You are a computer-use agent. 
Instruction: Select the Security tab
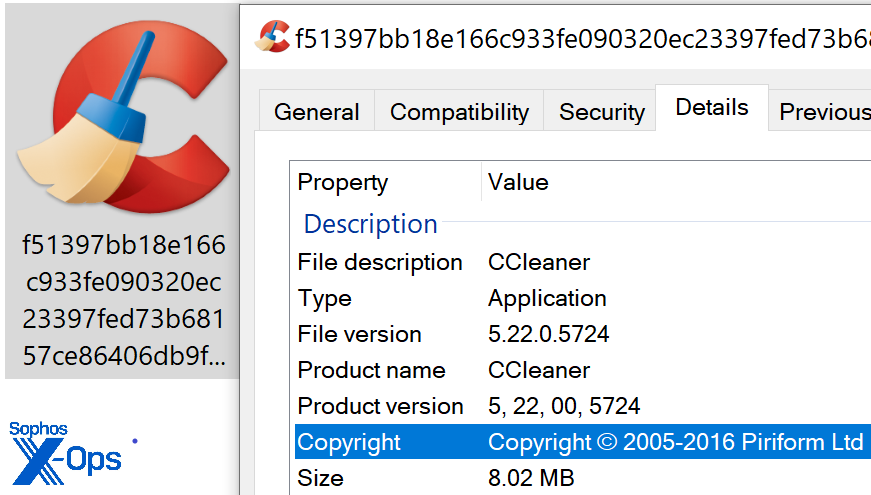[602, 112]
